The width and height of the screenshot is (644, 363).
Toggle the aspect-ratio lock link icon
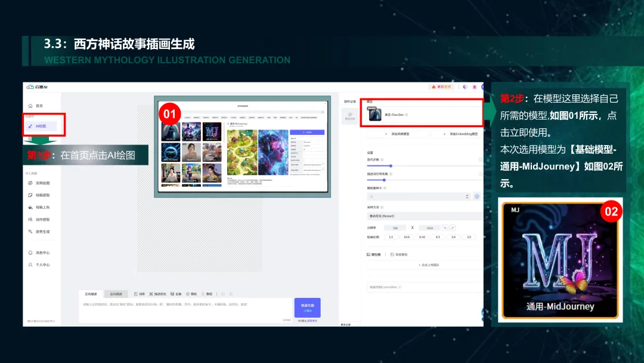point(453,228)
